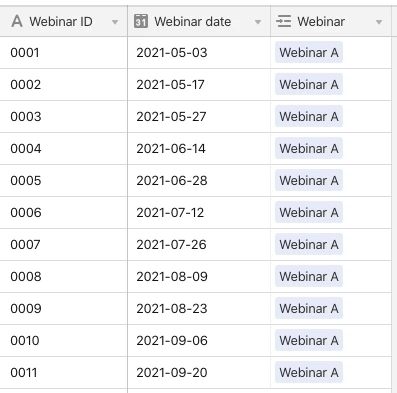Select the date cell 2021-06-28
This screenshot has height=393, width=397.
[x=199, y=181]
